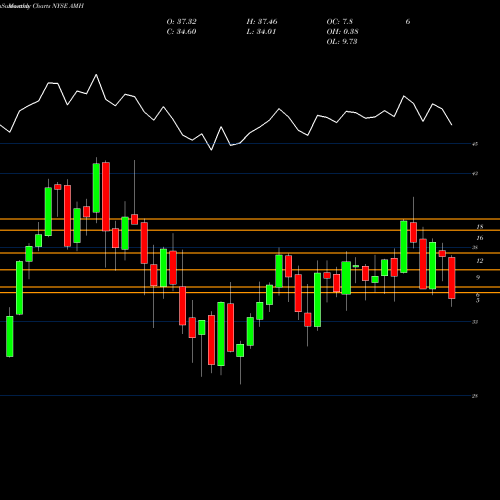Image resolution: width=500 pixels, height=500 pixels.
Task: Click the 'OH: 0.38' value
Action: tap(342, 32)
